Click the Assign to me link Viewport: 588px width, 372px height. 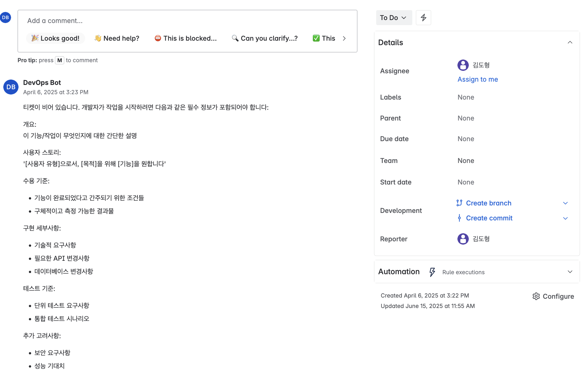477,79
